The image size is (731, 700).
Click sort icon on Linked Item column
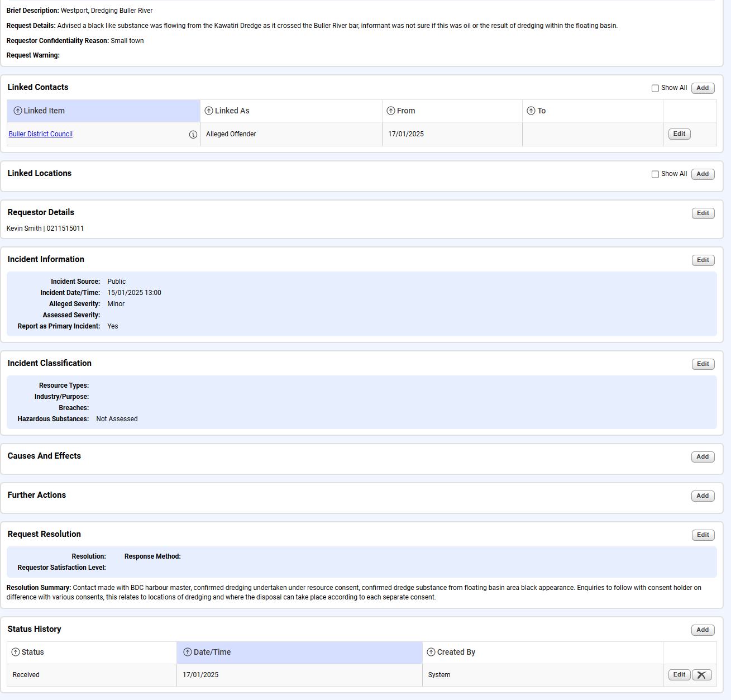18,111
